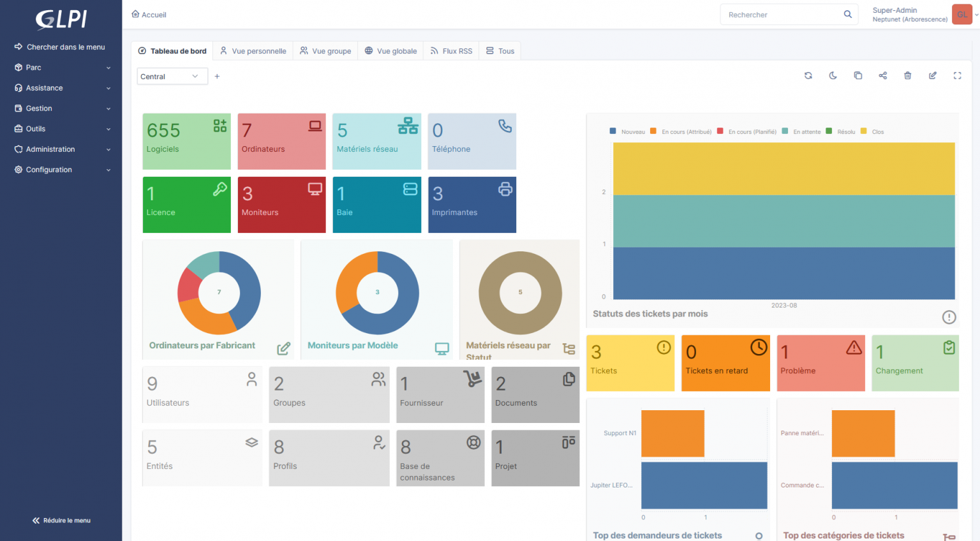Click the Accueil breadcrumb link
This screenshot has width=980, height=541.
pyautogui.click(x=149, y=15)
